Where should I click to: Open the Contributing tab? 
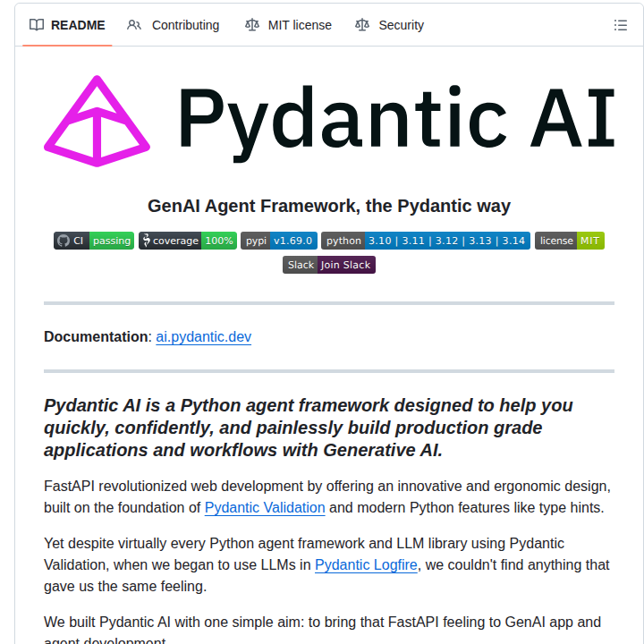[173, 25]
